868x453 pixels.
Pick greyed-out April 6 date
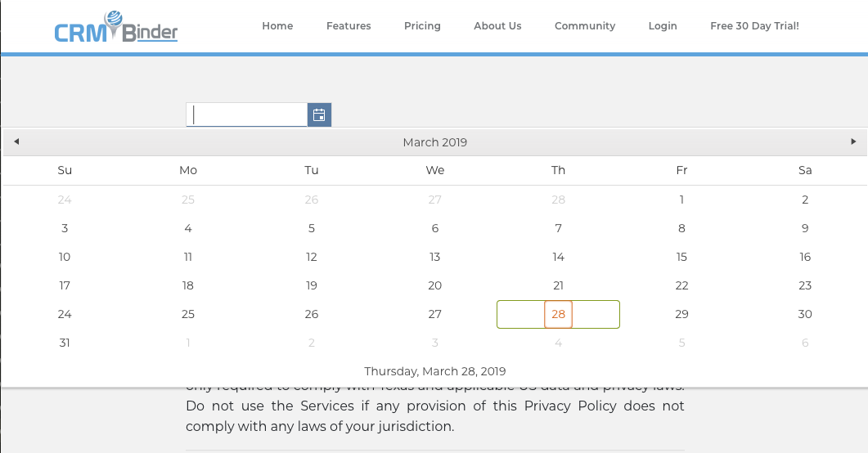[805, 343]
